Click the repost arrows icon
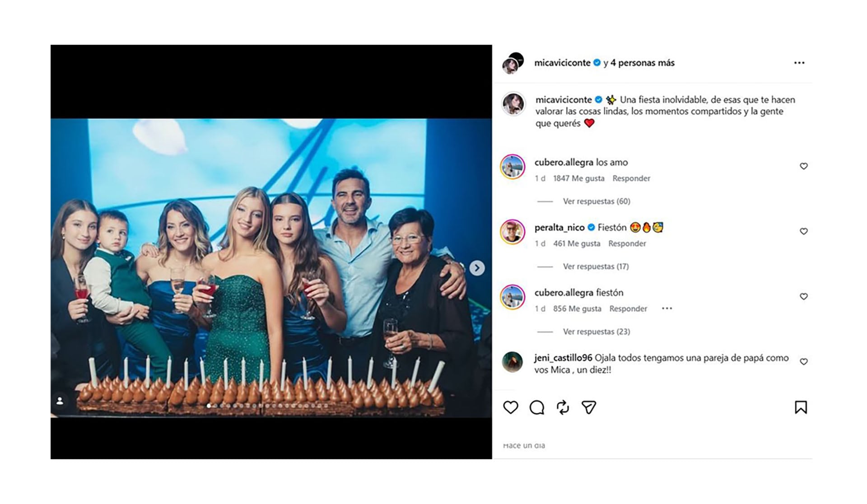The image size is (867, 504). pos(563,407)
